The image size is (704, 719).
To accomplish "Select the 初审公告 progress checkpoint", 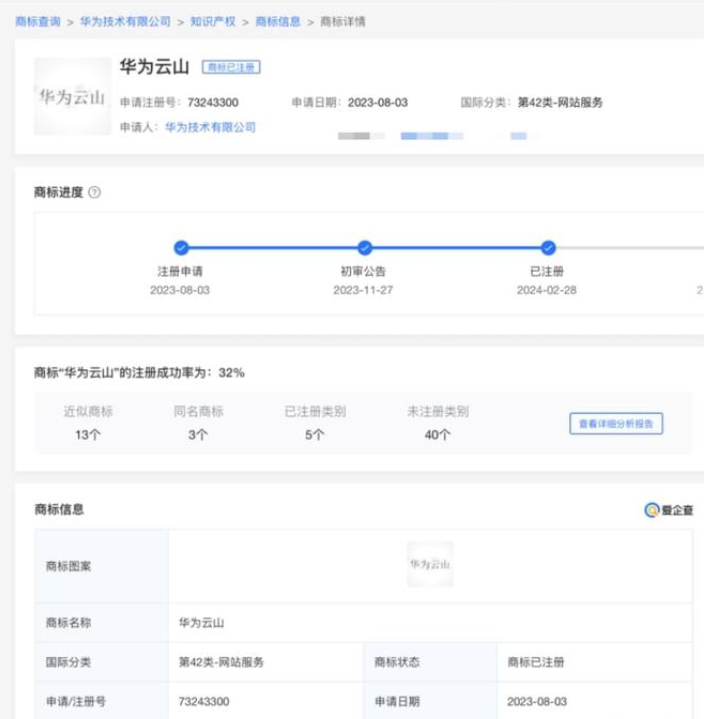I will pyautogui.click(x=365, y=248).
